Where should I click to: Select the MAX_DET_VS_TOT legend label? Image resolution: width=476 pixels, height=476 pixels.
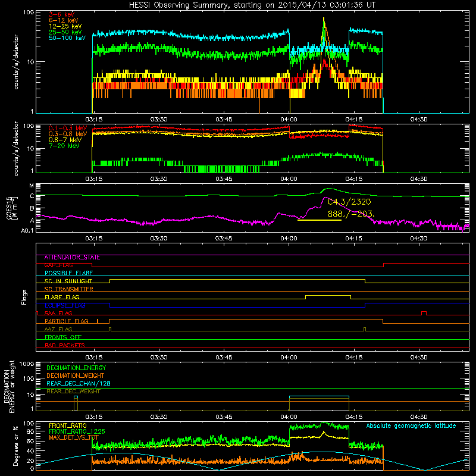(73, 437)
